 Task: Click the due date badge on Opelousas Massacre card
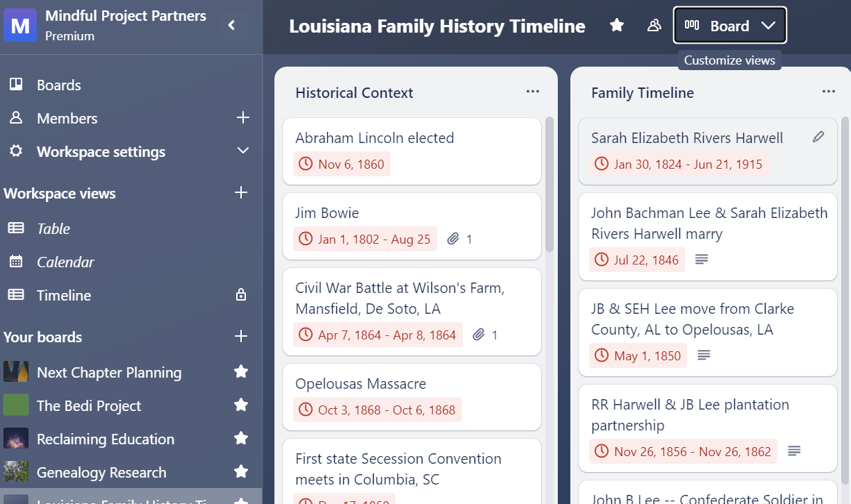point(377,410)
